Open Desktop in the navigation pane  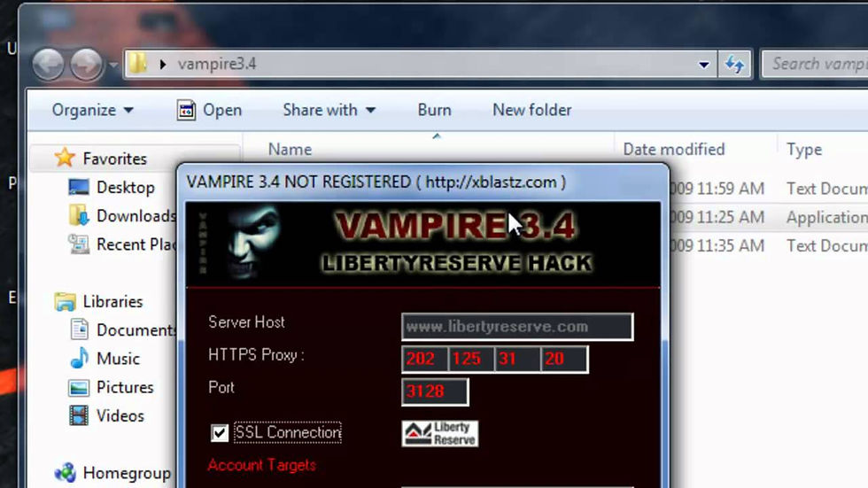click(x=125, y=188)
